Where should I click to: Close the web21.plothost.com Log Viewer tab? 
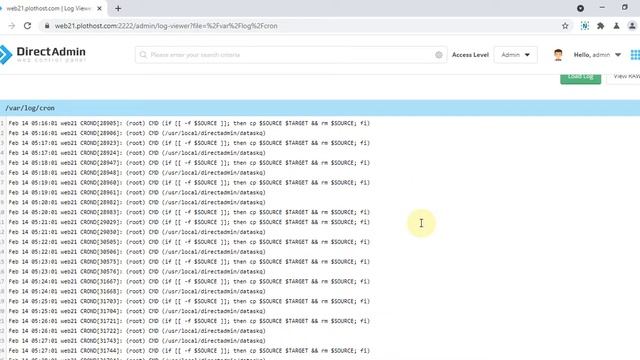[99, 8]
